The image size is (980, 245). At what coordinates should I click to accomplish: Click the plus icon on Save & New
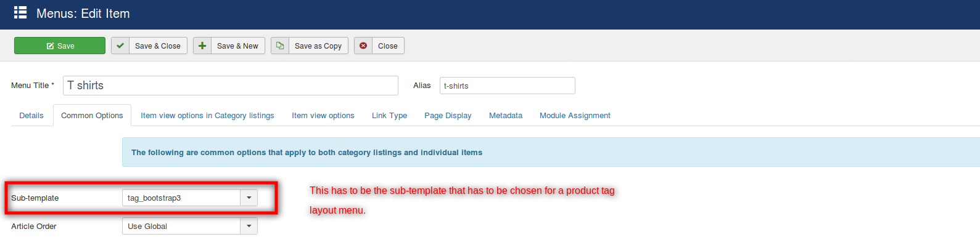pos(202,46)
